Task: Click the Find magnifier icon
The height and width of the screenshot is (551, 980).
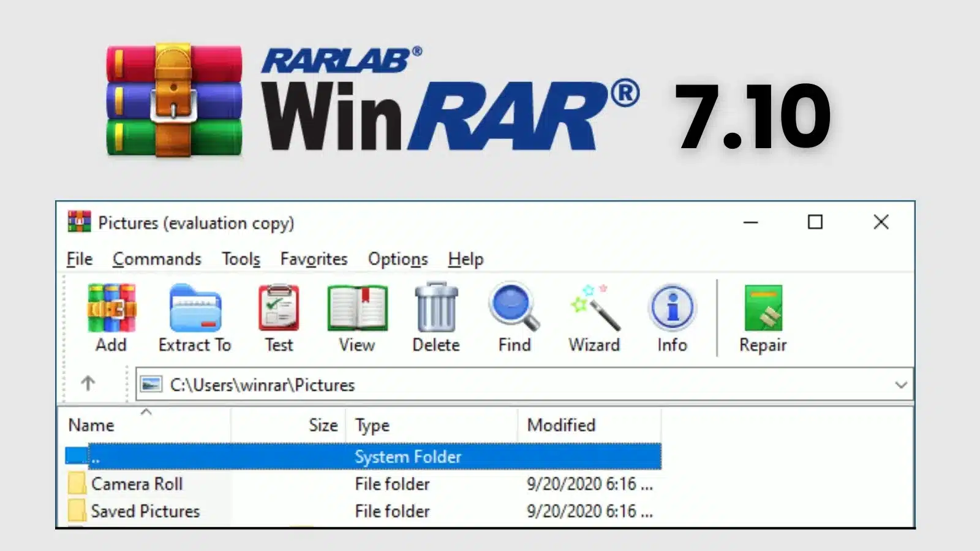Action: tap(514, 306)
